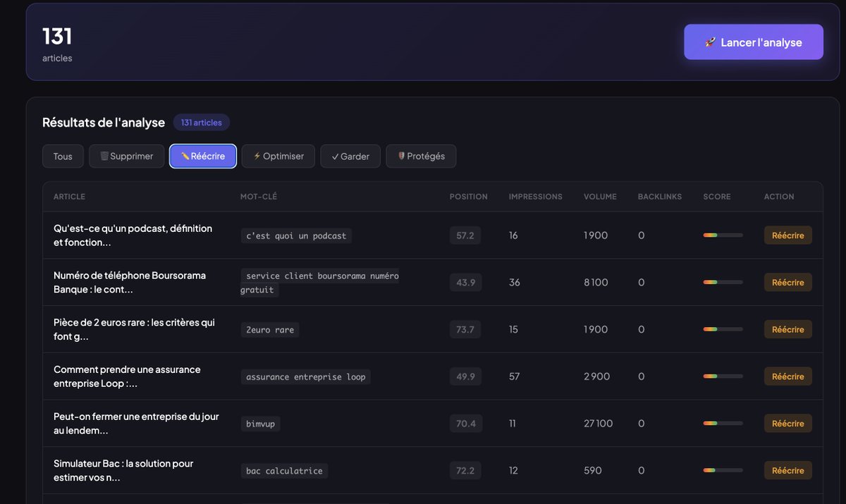Image resolution: width=846 pixels, height=504 pixels.
Task: Select the Tous filter tab
Action: (x=63, y=156)
